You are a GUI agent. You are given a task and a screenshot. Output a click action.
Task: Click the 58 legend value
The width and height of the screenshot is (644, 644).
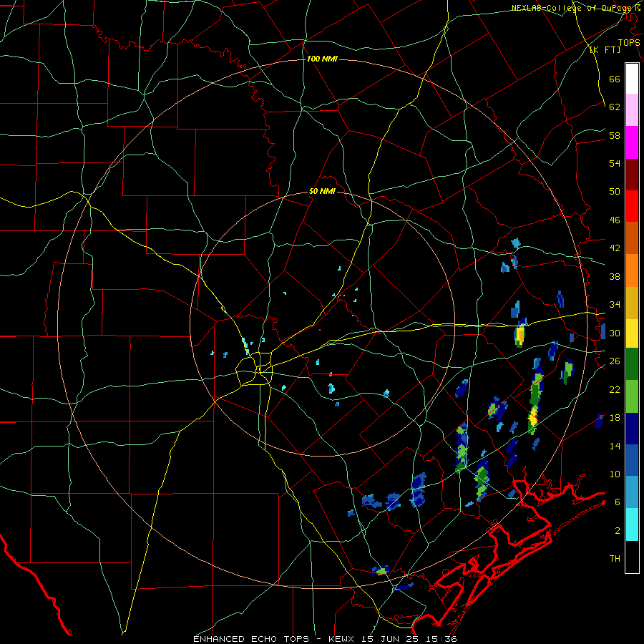click(x=615, y=135)
